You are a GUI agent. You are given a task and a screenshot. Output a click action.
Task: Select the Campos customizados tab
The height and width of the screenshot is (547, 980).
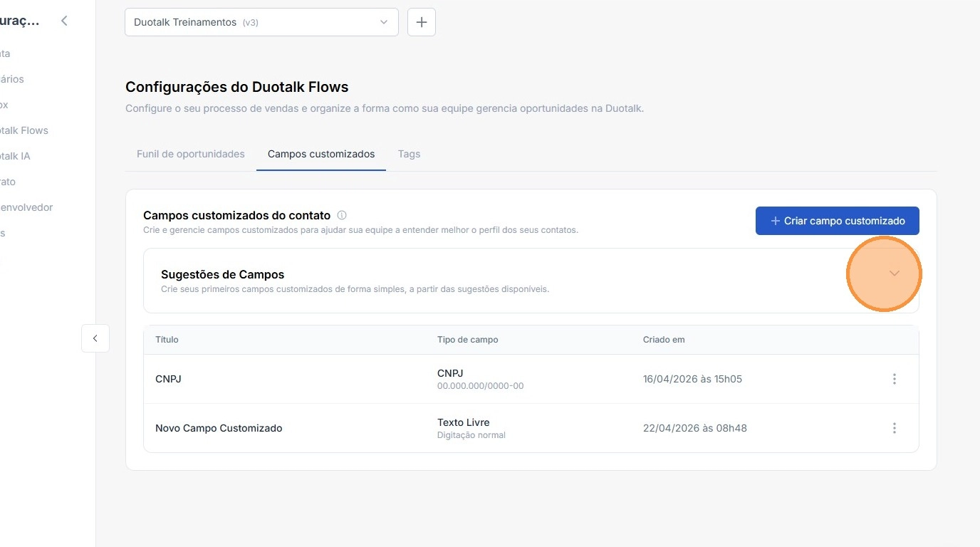coord(321,154)
